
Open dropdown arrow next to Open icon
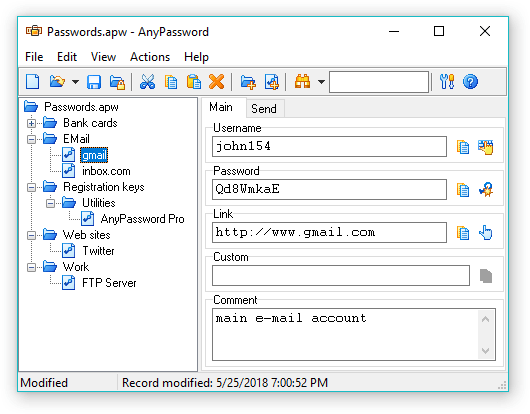75,82
